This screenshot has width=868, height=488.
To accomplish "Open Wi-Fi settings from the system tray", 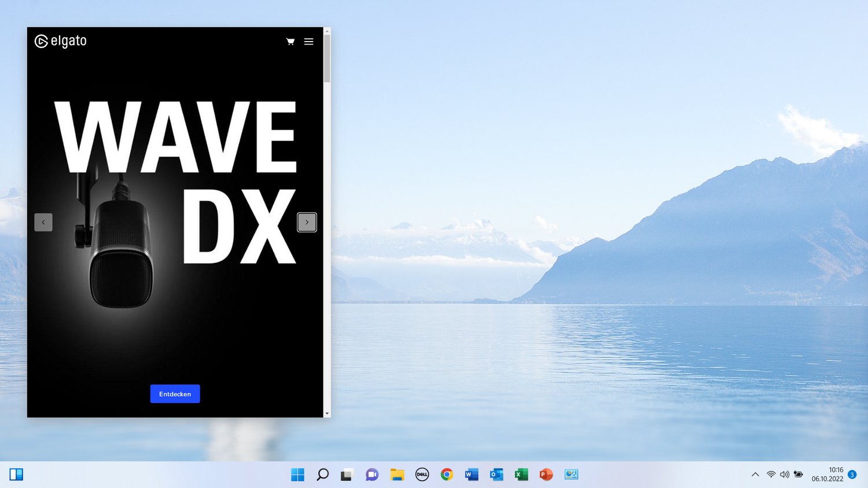I will [771, 474].
